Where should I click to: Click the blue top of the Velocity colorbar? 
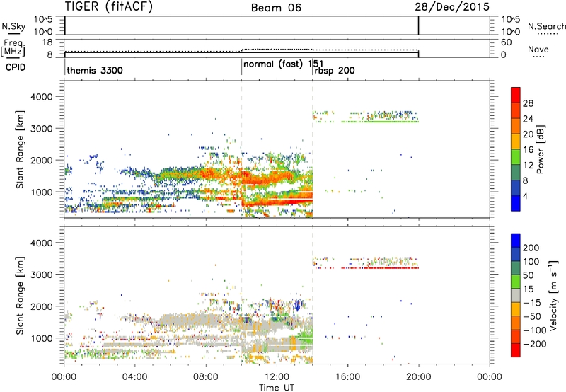coord(516,241)
